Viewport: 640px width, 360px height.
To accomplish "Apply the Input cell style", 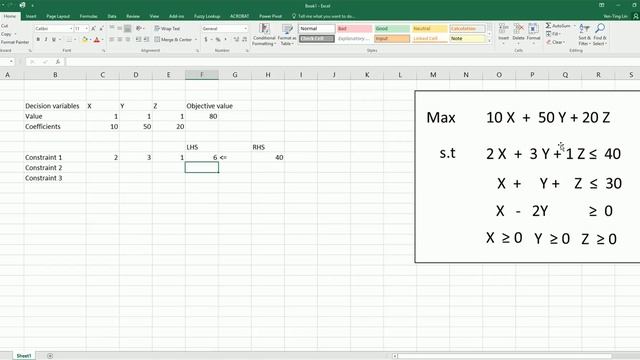I will (x=392, y=38).
